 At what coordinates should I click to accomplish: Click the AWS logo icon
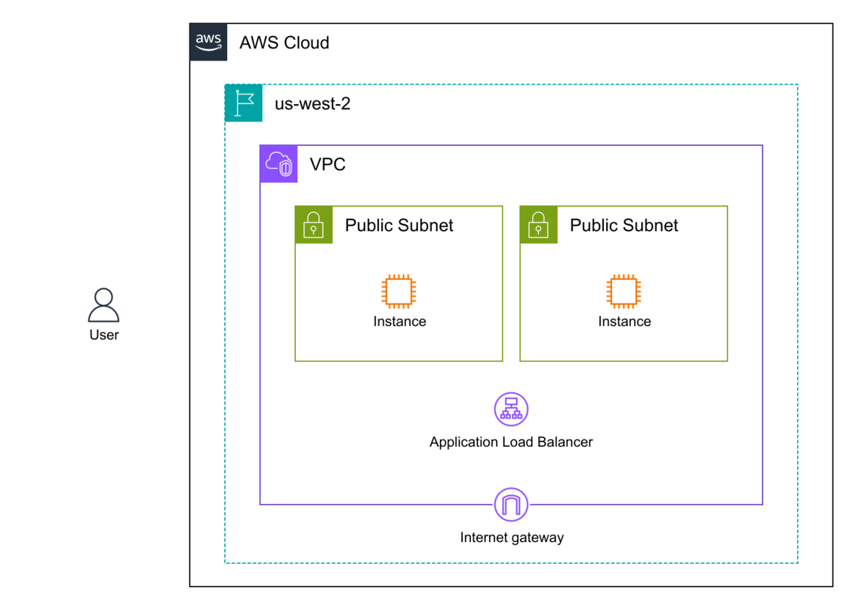click(208, 42)
